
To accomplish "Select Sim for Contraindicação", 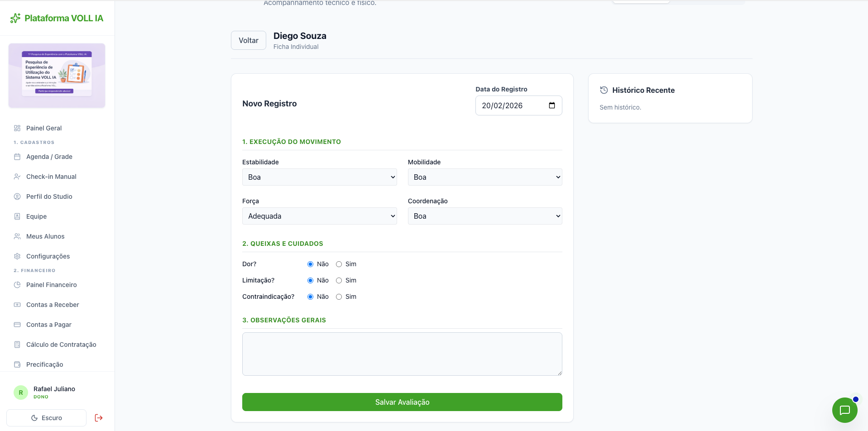I will [x=339, y=297].
